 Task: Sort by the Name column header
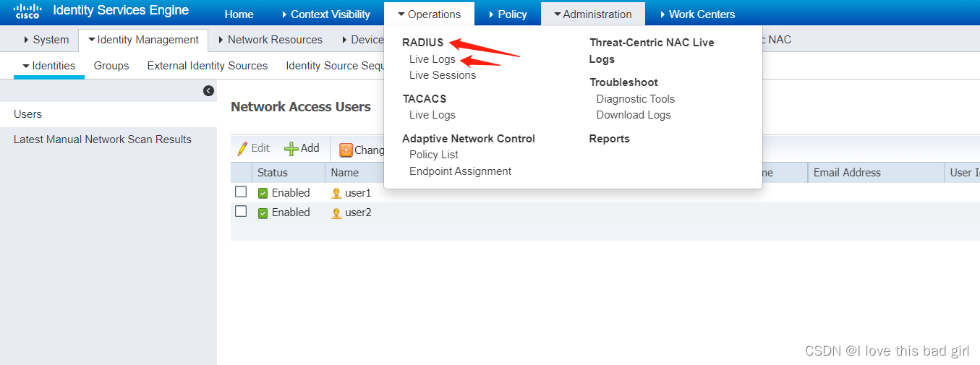[x=345, y=173]
